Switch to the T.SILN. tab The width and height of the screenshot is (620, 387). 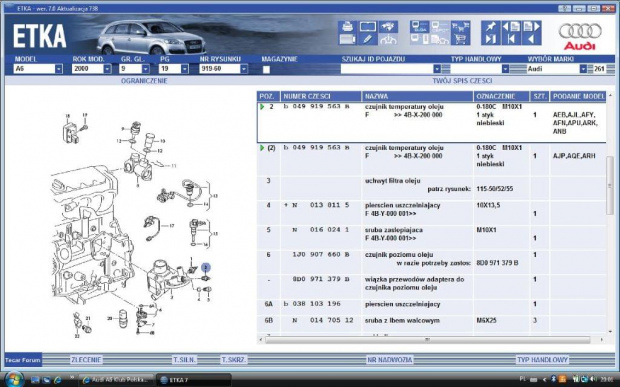coord(184,360)
